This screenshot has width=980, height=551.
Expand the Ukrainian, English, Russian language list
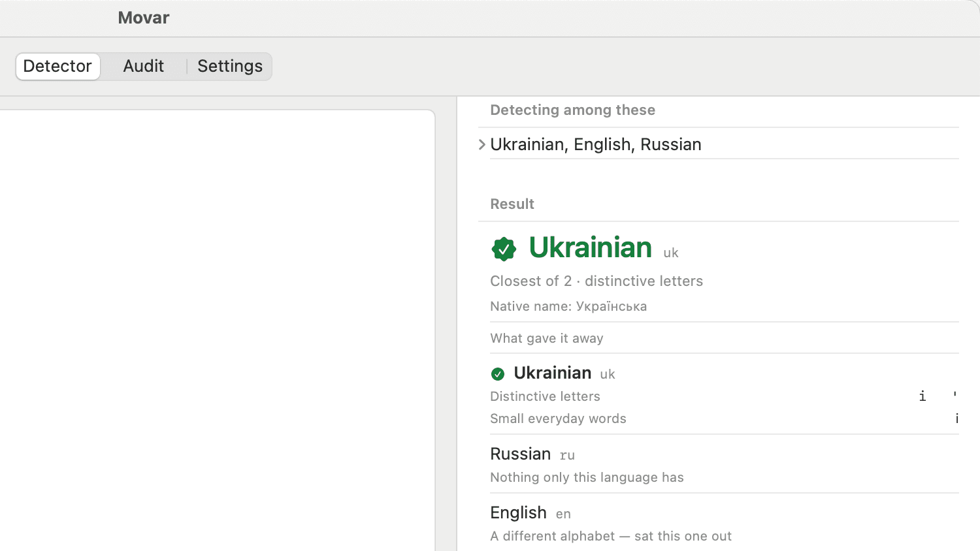coord(482,144)
